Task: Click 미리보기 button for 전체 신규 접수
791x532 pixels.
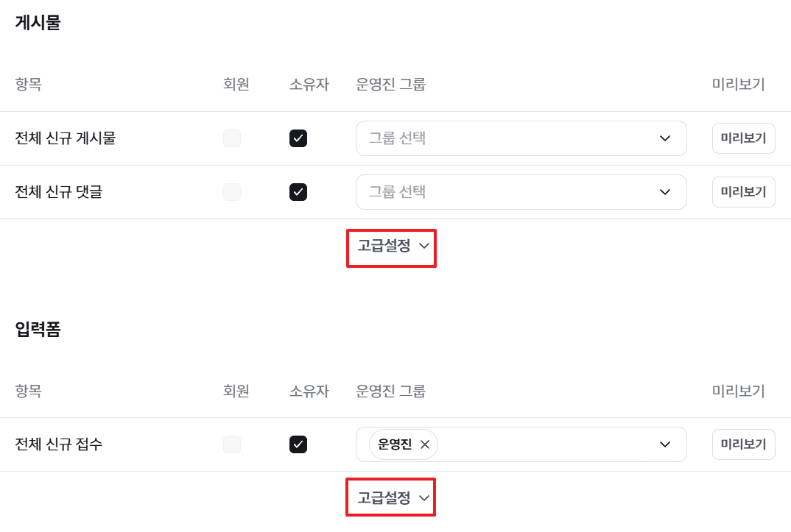Action: pos(743,444)
